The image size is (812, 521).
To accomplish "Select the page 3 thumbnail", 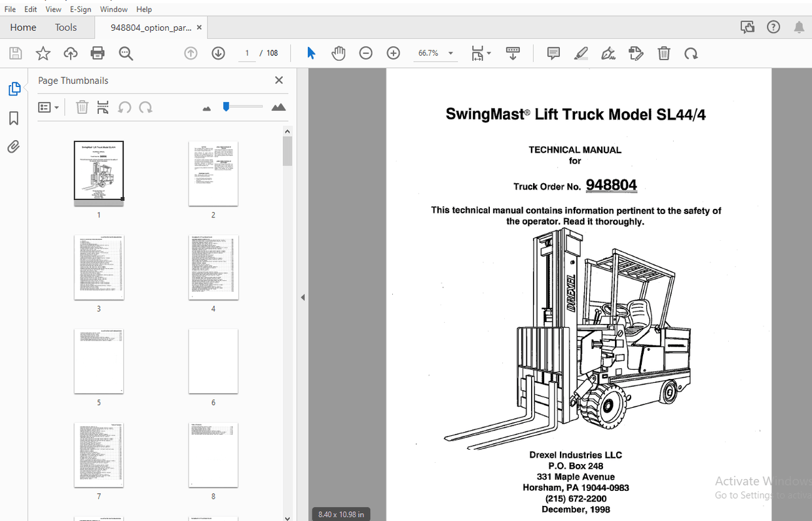I will [98, 267].
